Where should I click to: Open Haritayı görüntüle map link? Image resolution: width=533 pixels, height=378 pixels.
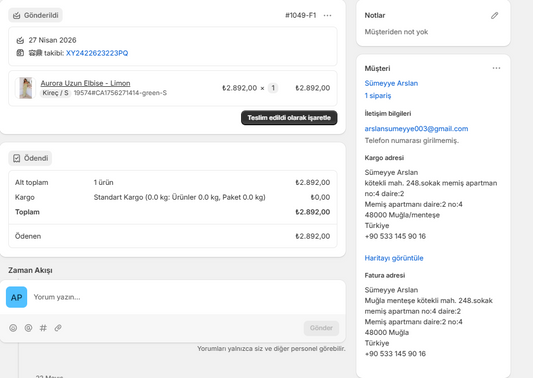pos(394,258)
